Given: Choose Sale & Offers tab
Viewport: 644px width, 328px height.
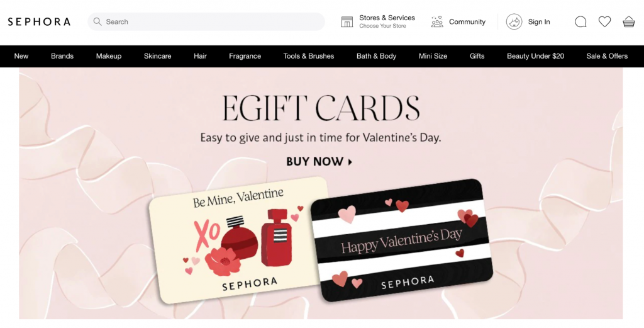Looking at the screenshot, I should point(607,56).
